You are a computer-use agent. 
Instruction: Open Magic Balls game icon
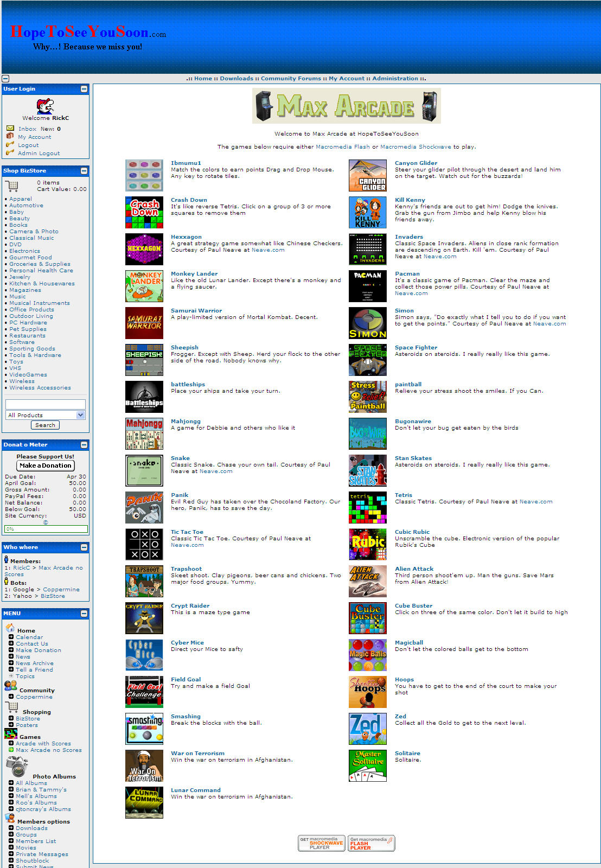(368, 655)
